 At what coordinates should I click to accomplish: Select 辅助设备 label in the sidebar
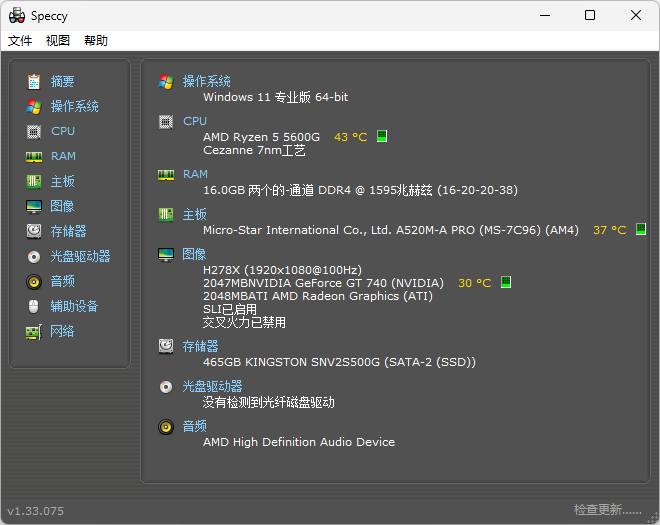coord(74,306)
